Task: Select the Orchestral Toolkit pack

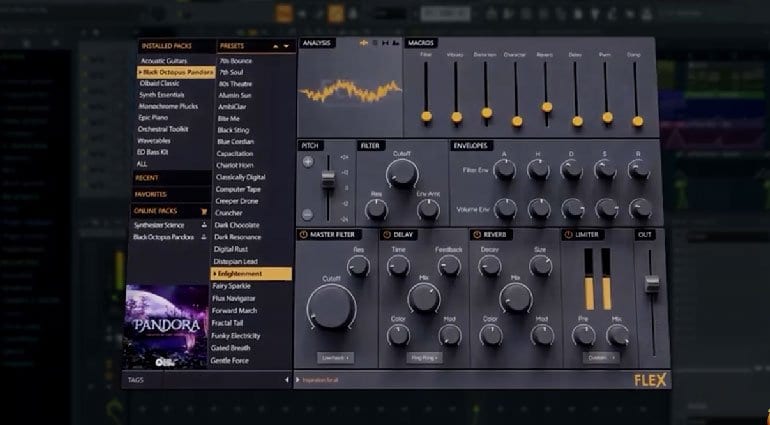Action: click(163, 129)
